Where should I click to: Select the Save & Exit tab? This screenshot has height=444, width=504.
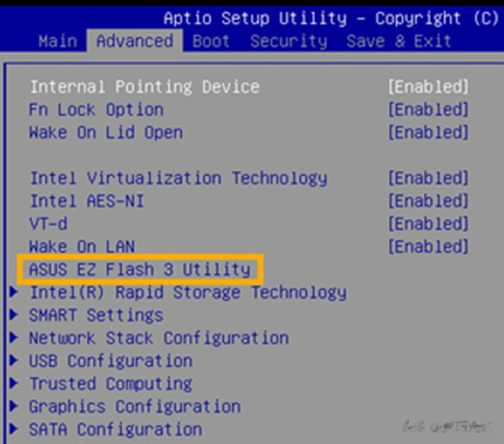[398, 41]
